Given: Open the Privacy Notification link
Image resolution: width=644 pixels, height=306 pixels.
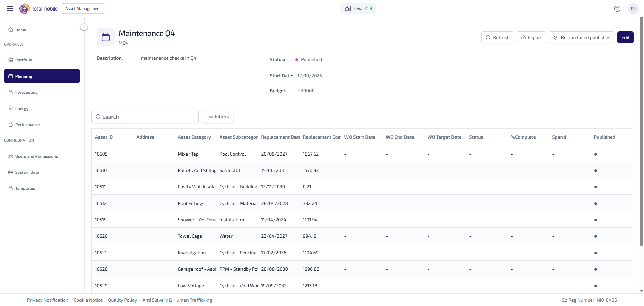Looking at the screenshot, I should [x=48, y=300].
